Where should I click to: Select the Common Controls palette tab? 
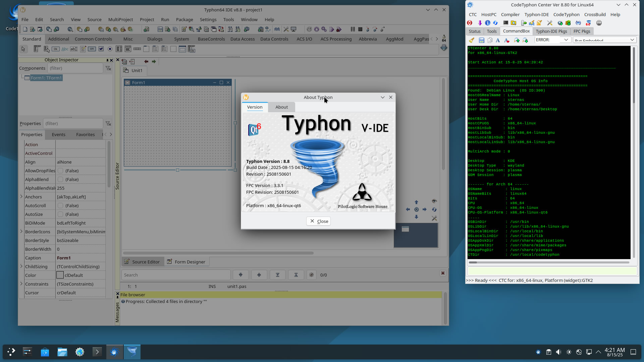93,39
